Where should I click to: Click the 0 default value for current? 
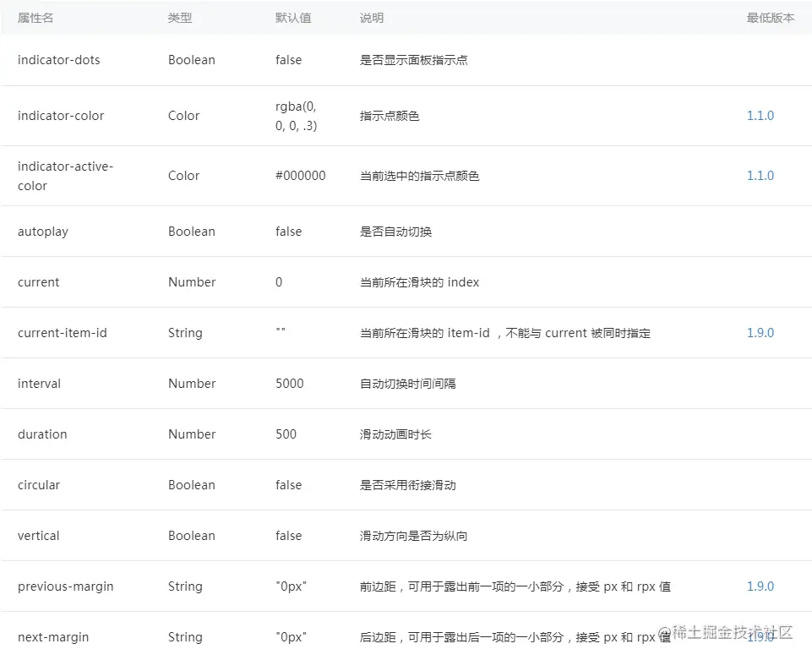(x=279, y=282)
